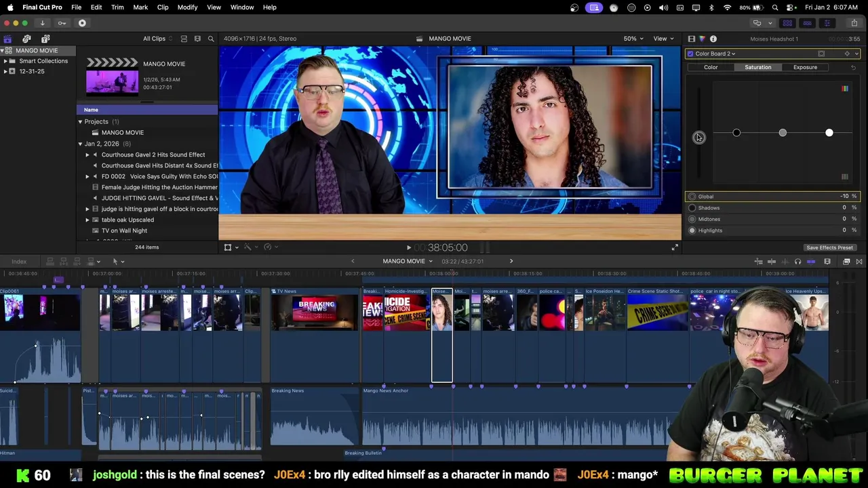Screen dimensions: 868x488
Task: Open the Video inspector filmstrip icon
Action: (691, 39)
